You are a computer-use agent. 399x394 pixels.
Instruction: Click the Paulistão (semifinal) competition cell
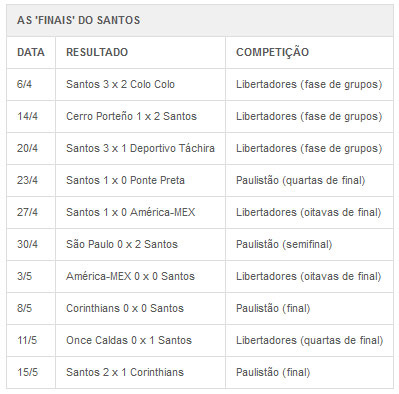(284, 244)
